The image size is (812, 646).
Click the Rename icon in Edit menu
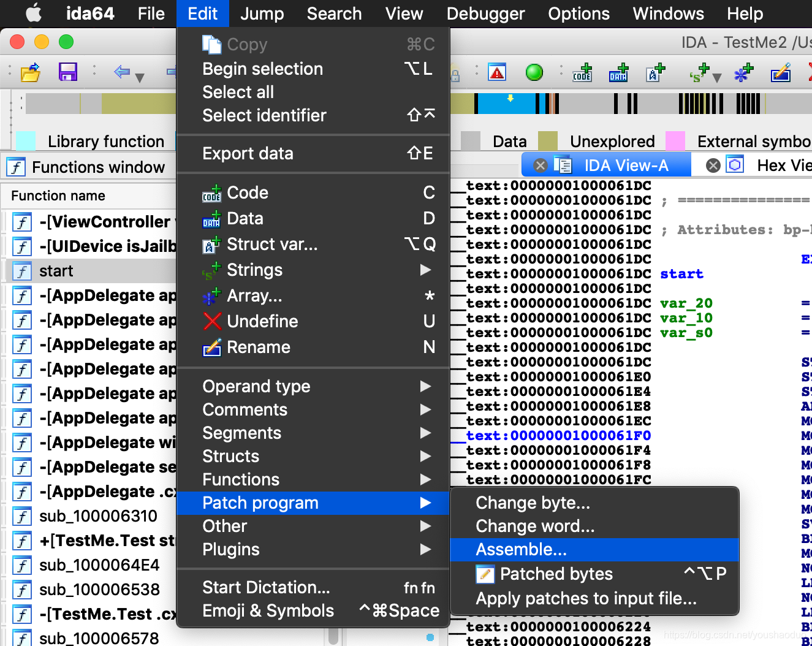(212, 348)
